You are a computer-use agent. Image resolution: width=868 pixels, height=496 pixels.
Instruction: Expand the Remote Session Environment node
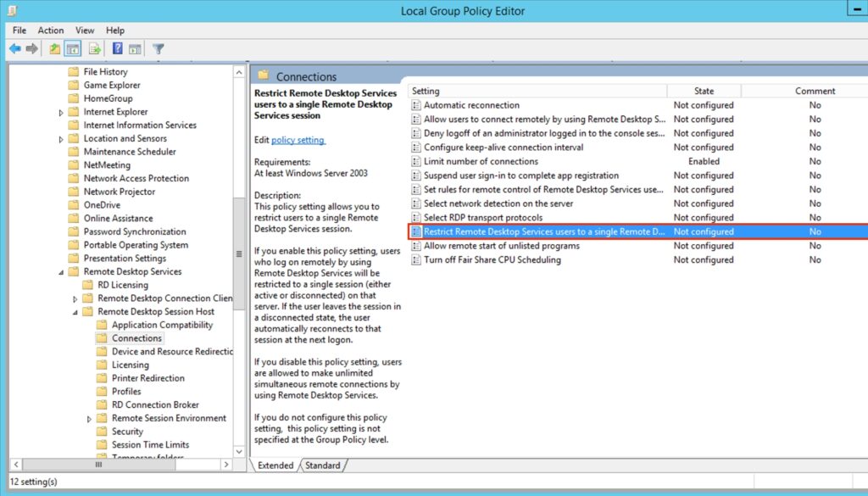(88, 417)
